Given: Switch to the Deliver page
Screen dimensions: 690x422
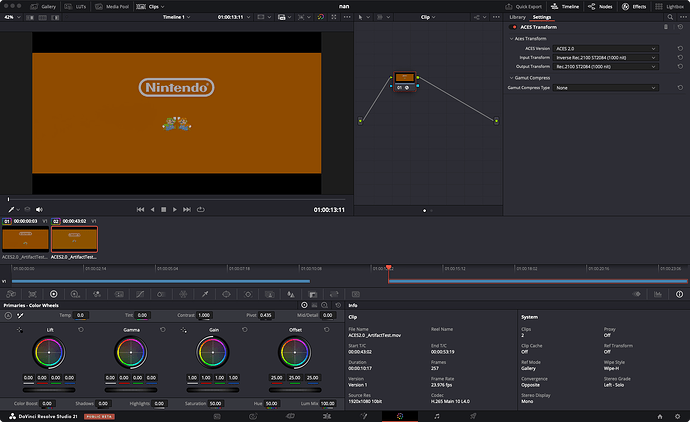Looking at the screenshot, I should coord(473,416).
